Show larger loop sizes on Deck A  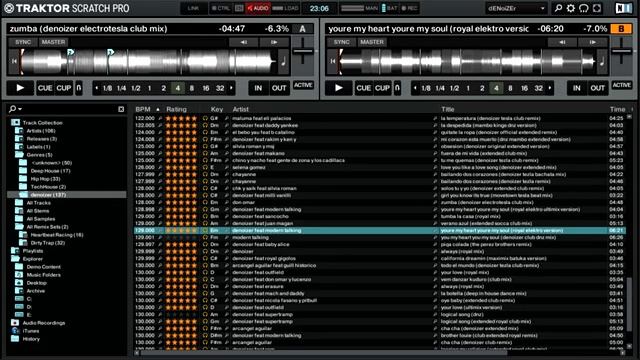coord(231,88)
